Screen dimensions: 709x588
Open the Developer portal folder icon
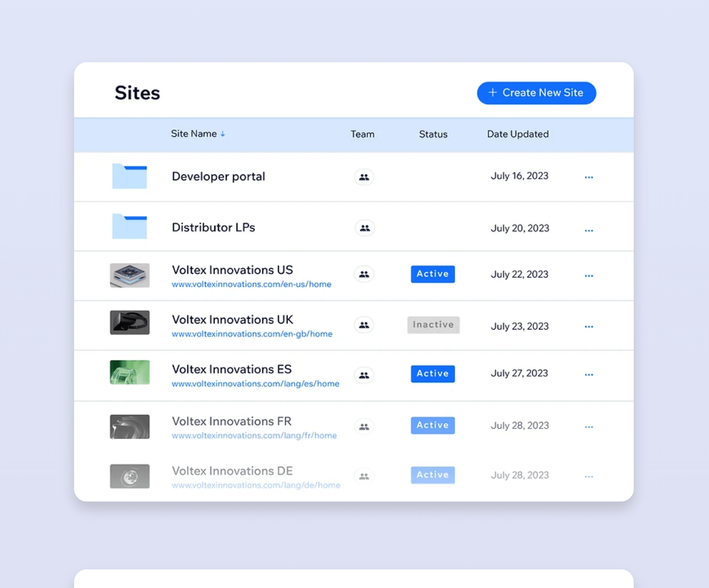point(130,176)
